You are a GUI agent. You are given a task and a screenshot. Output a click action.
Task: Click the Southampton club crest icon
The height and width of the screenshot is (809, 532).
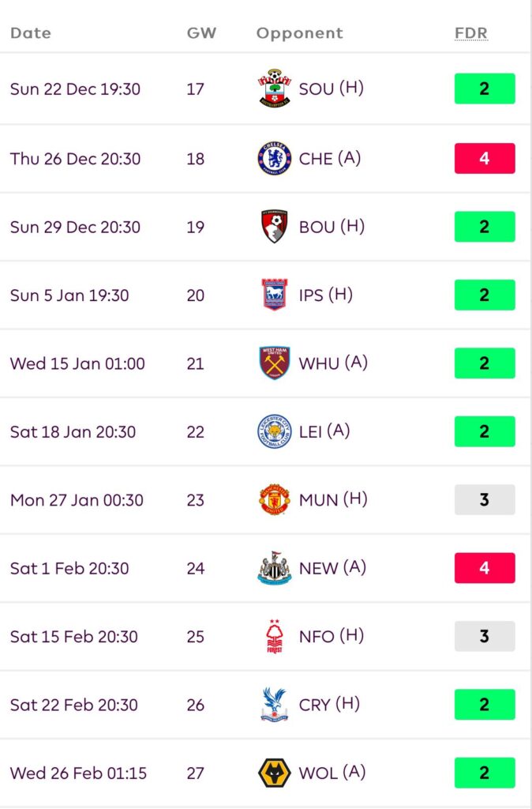(x=275, y=88)
